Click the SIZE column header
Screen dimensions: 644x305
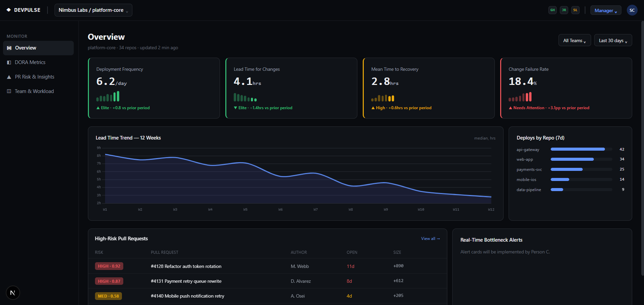point(397,252)
